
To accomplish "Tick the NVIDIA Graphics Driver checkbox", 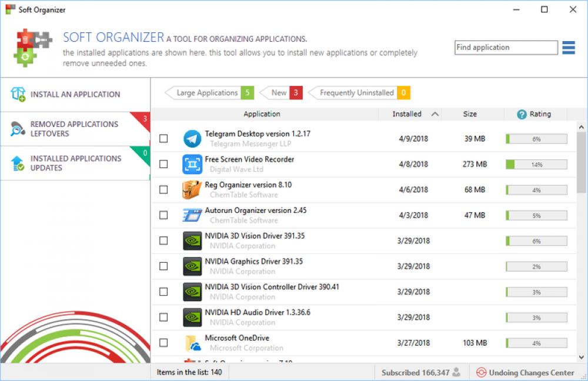I will pos(163,266).
